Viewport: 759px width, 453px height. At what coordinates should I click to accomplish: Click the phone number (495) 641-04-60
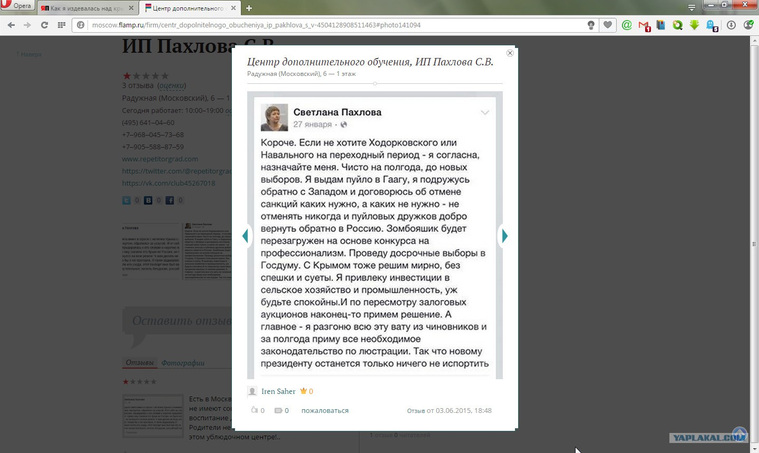coord(148,122)
